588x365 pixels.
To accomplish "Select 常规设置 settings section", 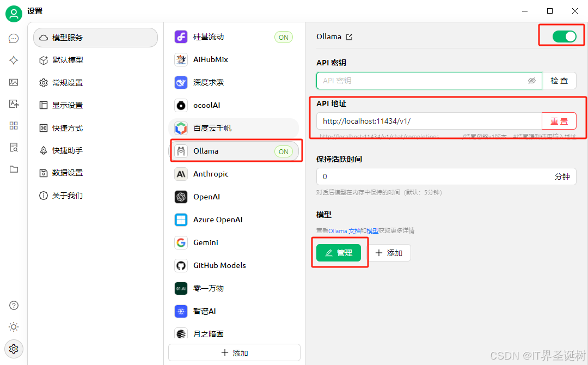I will [x=96, y=82].
